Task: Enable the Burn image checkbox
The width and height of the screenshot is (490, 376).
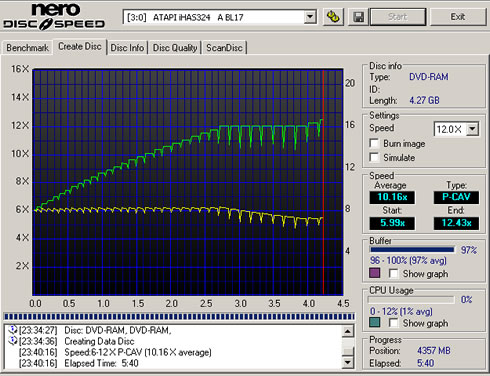Action: (x=374, y=143)
